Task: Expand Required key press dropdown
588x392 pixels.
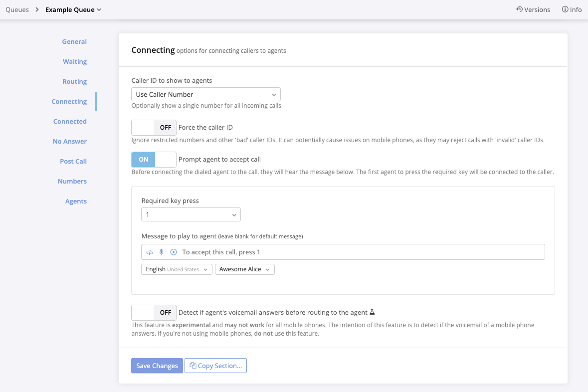Action: click(191, 215)
